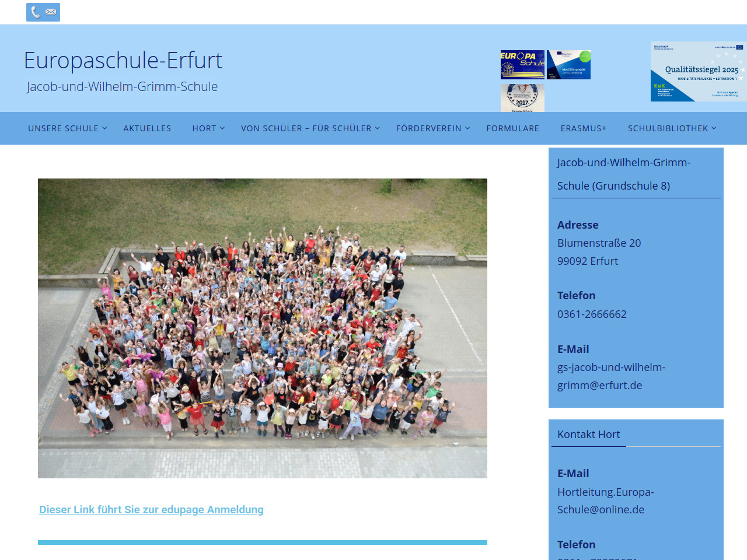Click the Hortleitung email address
This screenshot has height=560, width=747.
coord(605,501)
